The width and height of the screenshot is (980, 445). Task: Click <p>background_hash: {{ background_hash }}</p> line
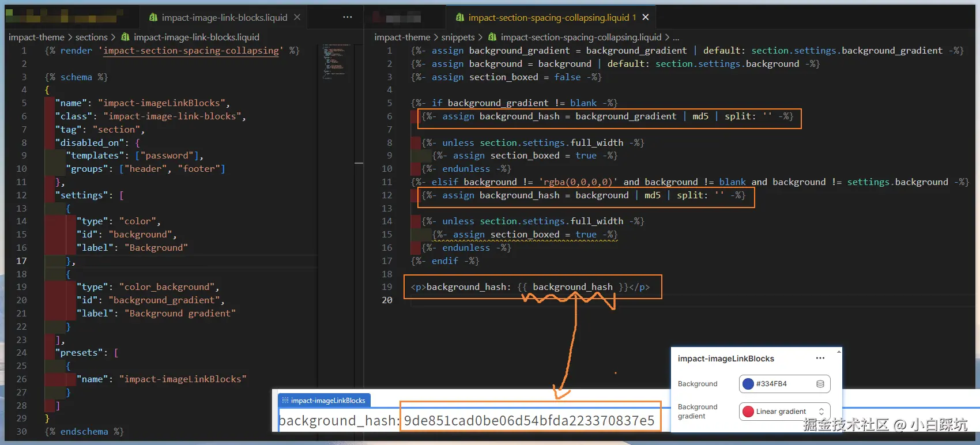point(530,287)
